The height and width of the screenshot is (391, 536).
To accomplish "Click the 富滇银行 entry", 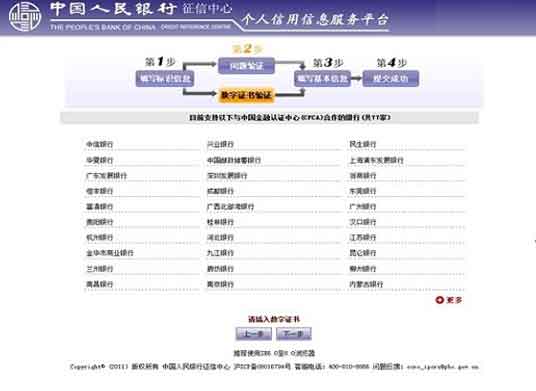I will [99, 206].
